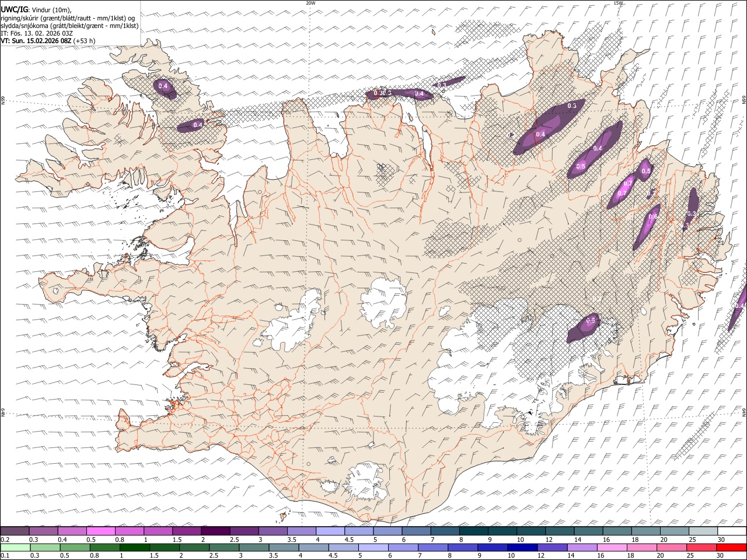Click the 'rigning/skúrir' legend description line
The image size is (747, 560).
68,18
